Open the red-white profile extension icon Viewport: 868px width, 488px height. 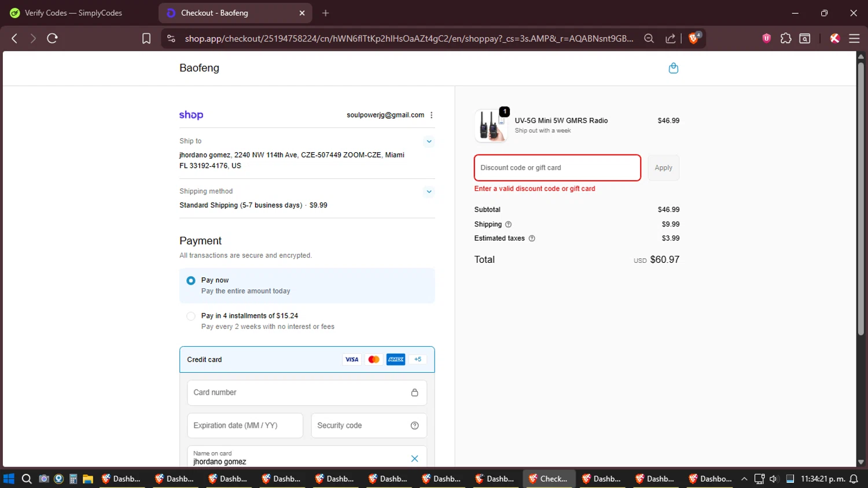(x=835, y=38)
